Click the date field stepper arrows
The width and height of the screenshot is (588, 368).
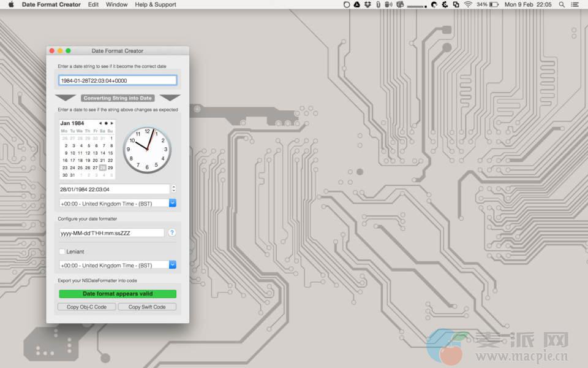pyautogui.click(x=174, y=190)
